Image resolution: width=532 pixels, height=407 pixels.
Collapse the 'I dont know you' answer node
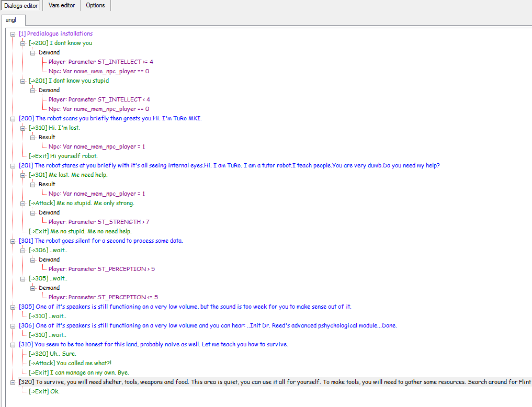coord(23,43)
